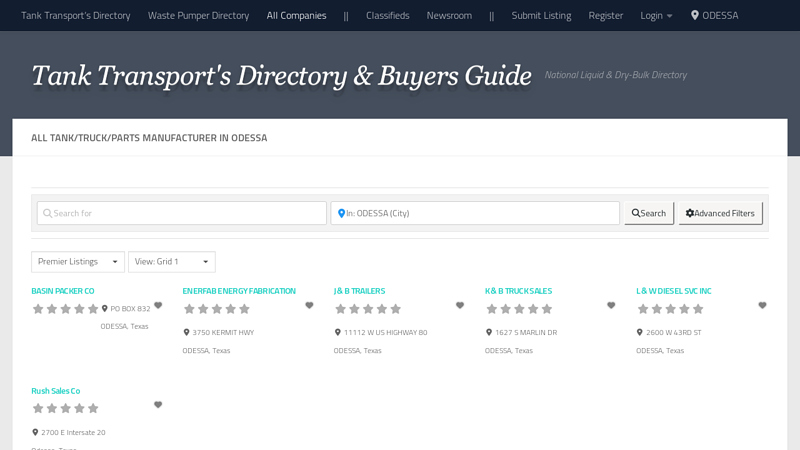Screen dimensions: 800x450
Task: Expand the View: Grid 1 dropdown
Action: 171,262
